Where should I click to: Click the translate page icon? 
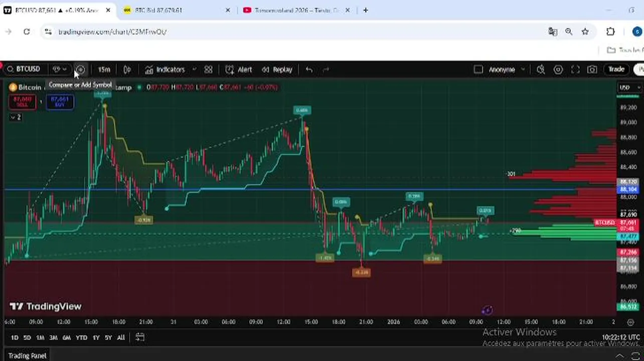tap(553, 32)
